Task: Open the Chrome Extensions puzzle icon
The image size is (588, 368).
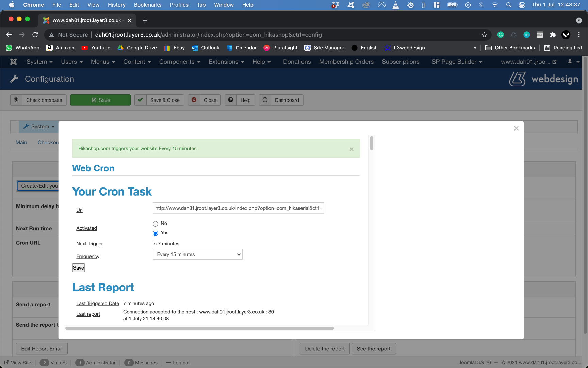Action: (x=553, y=35)
